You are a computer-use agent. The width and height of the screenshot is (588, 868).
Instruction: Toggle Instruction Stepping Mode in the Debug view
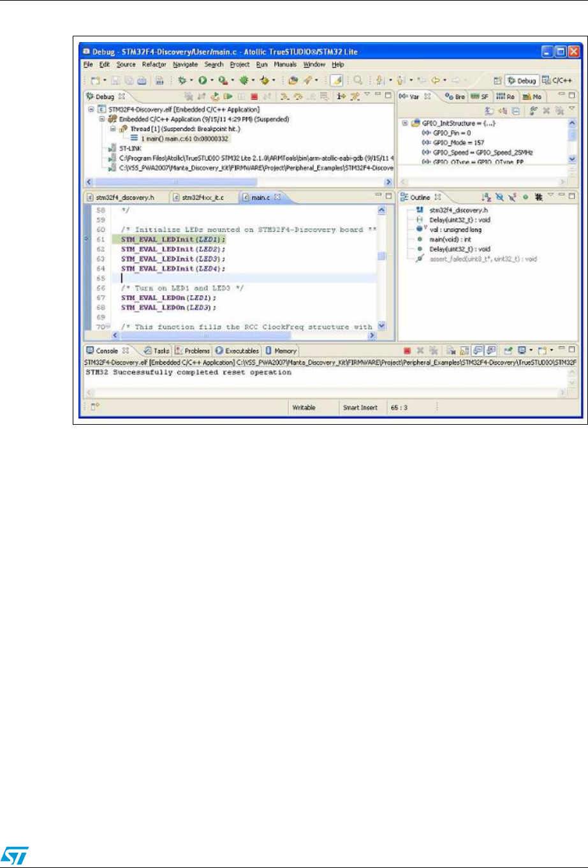[x=341, y=96]
